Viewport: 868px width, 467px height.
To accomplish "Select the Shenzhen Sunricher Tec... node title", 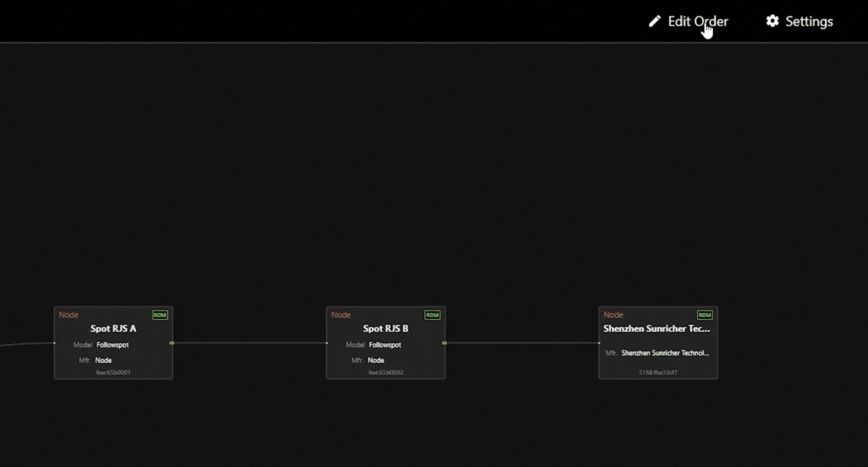I will (x=656, y=328).
